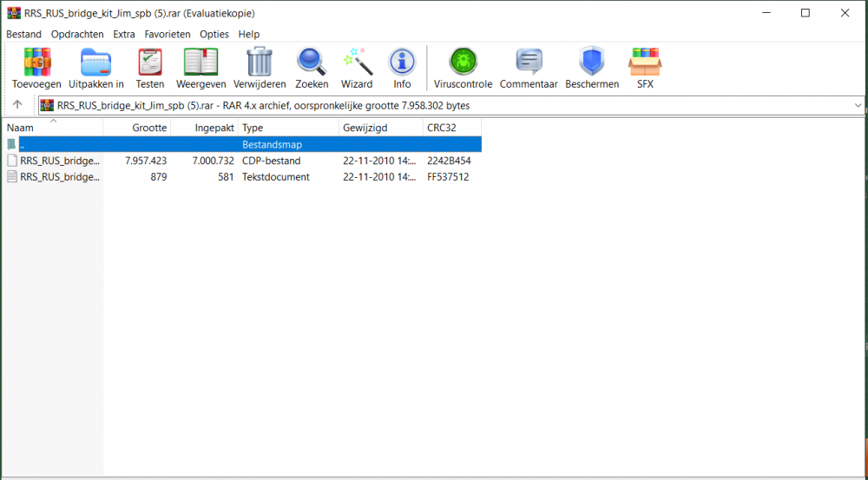Open the Opdrachten menu
868x480 pixels.
[76, 34]
